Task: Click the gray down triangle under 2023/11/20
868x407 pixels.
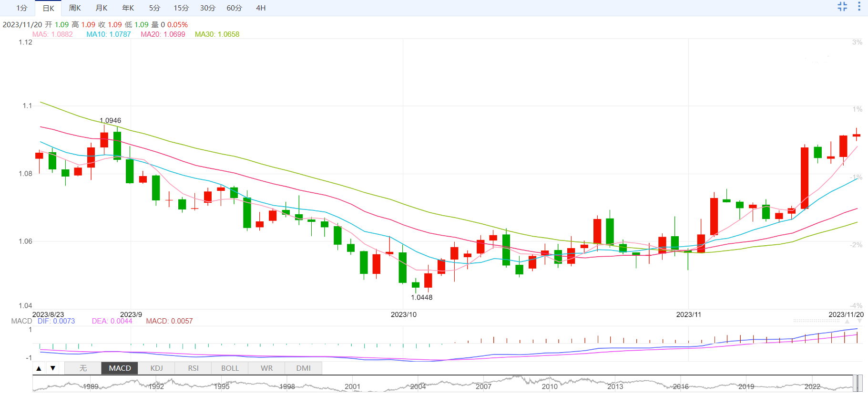Action: pos(859,322)
